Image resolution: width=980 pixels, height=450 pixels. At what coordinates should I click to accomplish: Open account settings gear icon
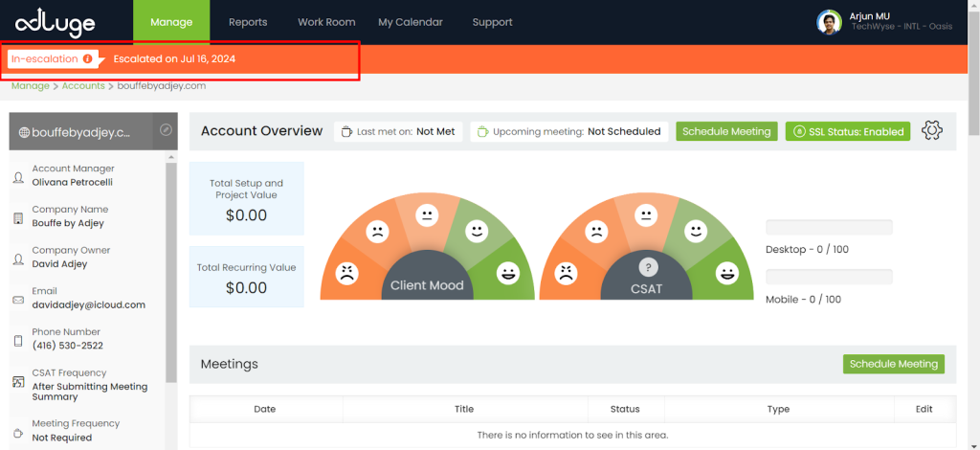[932, 131]
